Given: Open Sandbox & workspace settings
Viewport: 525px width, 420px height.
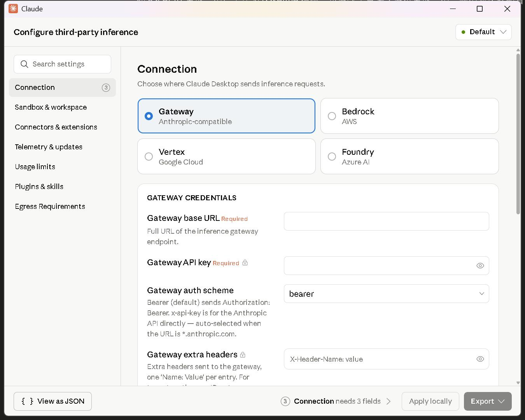Looking at the screenshot, I should pos(62,107).
